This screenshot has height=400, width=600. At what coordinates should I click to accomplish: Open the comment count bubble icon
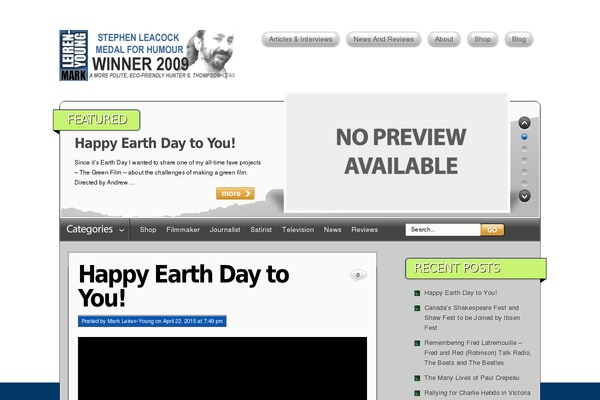click(x=358, y=275)
